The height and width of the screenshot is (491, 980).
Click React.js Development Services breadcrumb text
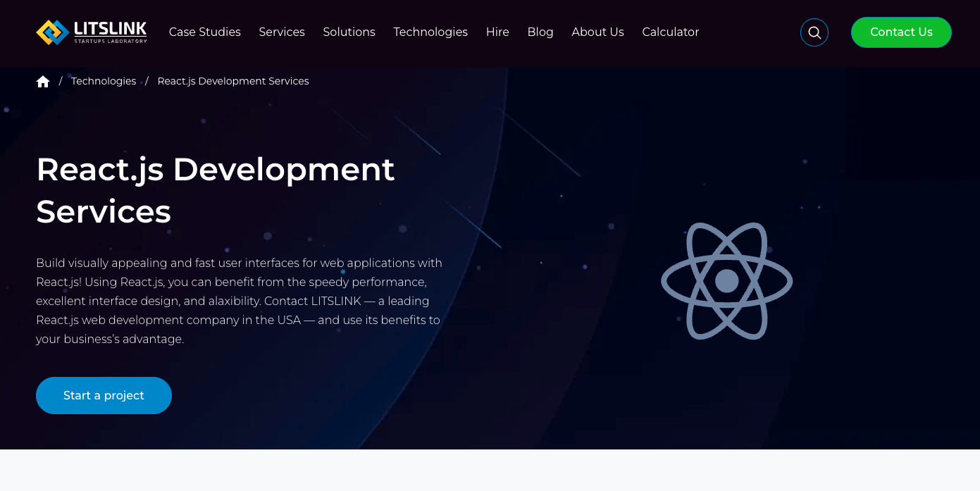(x=233, y=81)
